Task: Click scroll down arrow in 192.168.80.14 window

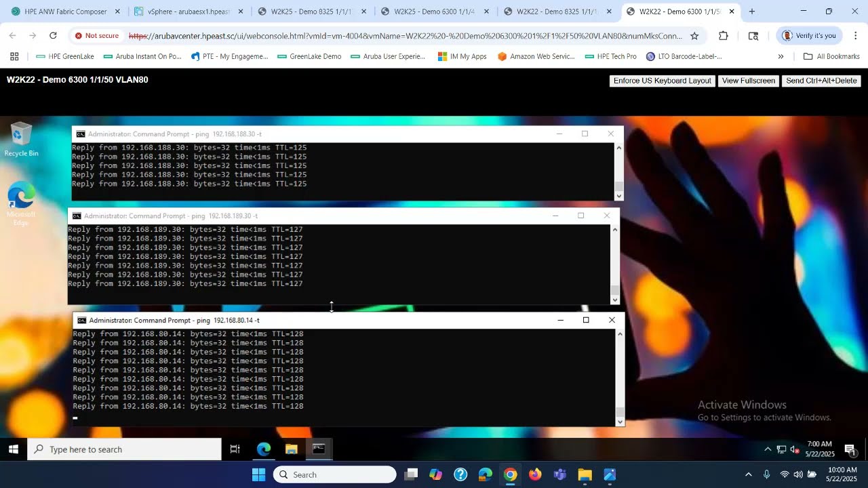Action: pos(620,422)
